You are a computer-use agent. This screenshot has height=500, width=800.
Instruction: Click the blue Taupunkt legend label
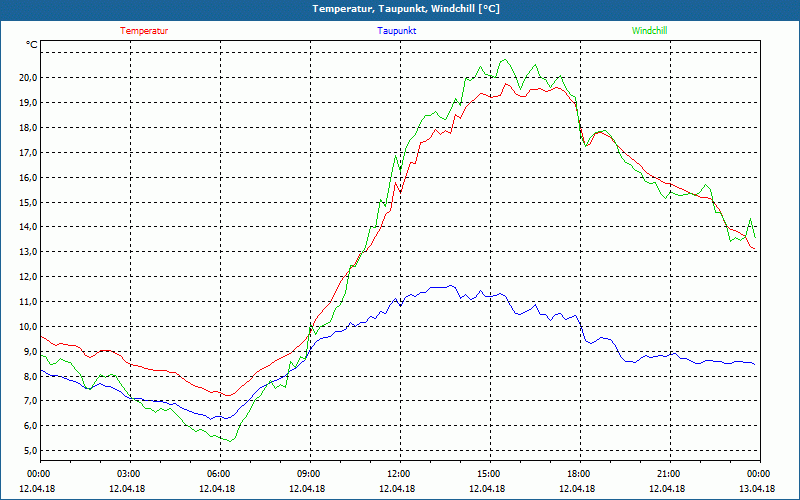click(x=397, y=31)
